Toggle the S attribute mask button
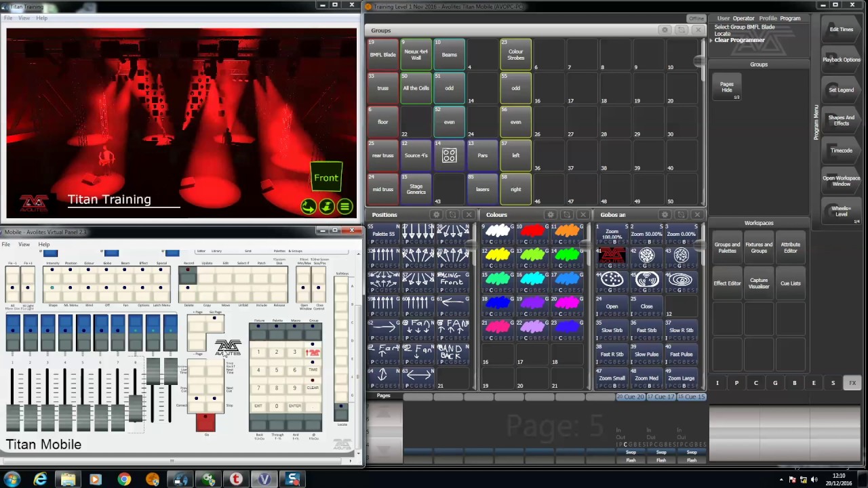The height and width of the screenshot is (488, 868). [833, 383]
